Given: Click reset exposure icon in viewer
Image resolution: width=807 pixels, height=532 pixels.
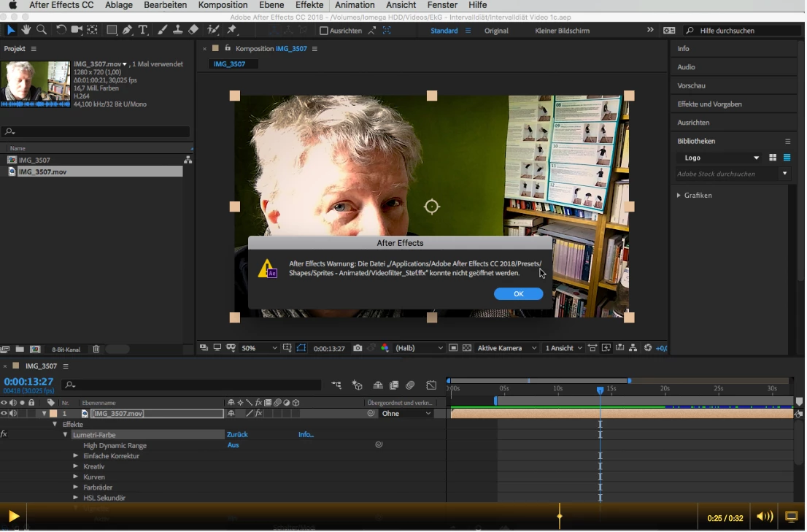Looking at the screenshot, I should (647, 348).
